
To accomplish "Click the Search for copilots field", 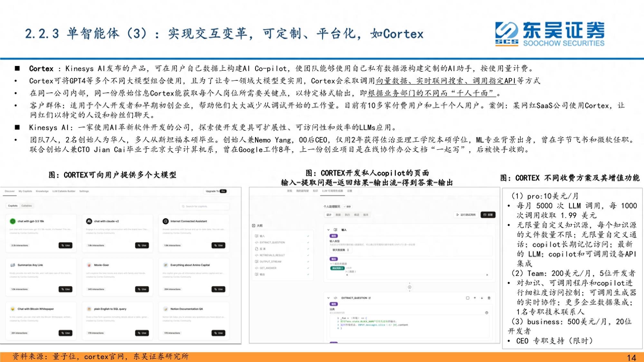I will 204,207.
